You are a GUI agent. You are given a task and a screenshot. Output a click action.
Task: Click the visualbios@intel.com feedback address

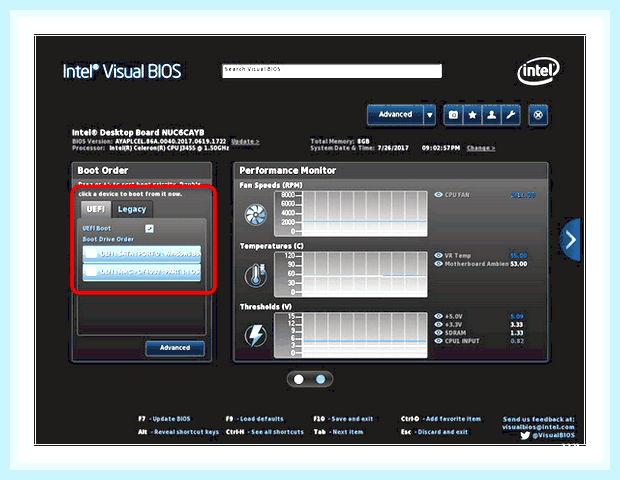point(538,427)
